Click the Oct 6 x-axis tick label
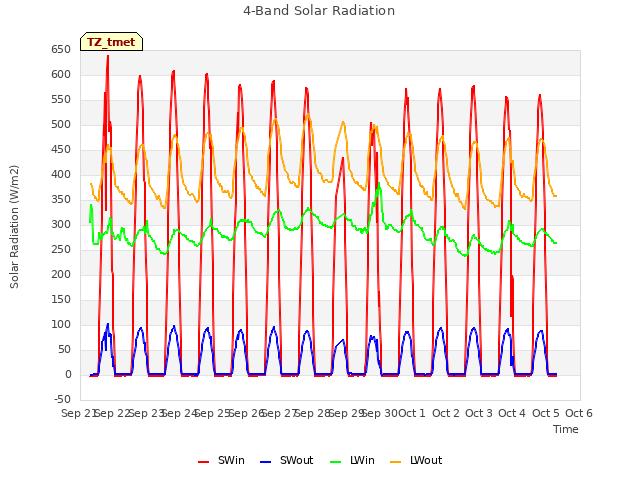 (579, 413)
